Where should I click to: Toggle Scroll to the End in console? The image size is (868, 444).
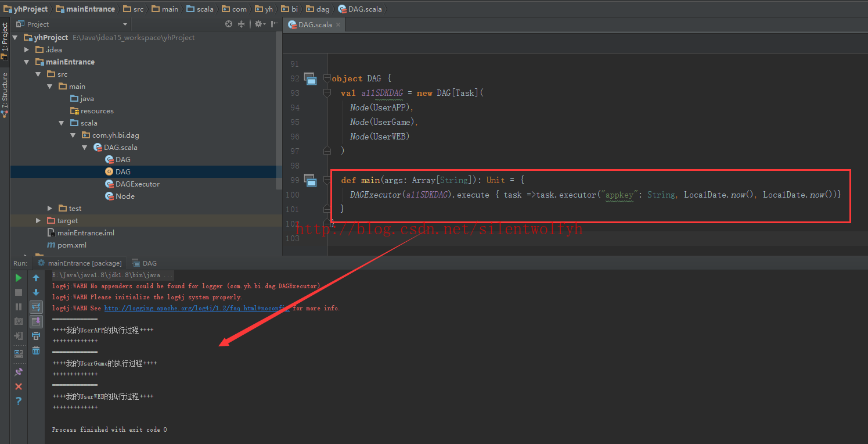[36, 321]
